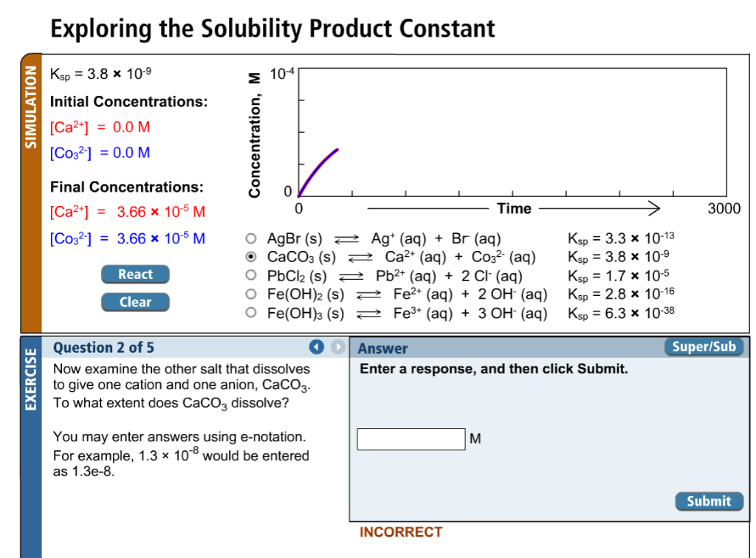Screen dimensions: 756x558
Task: Click the INCORRECT status message
Action: 399,531
